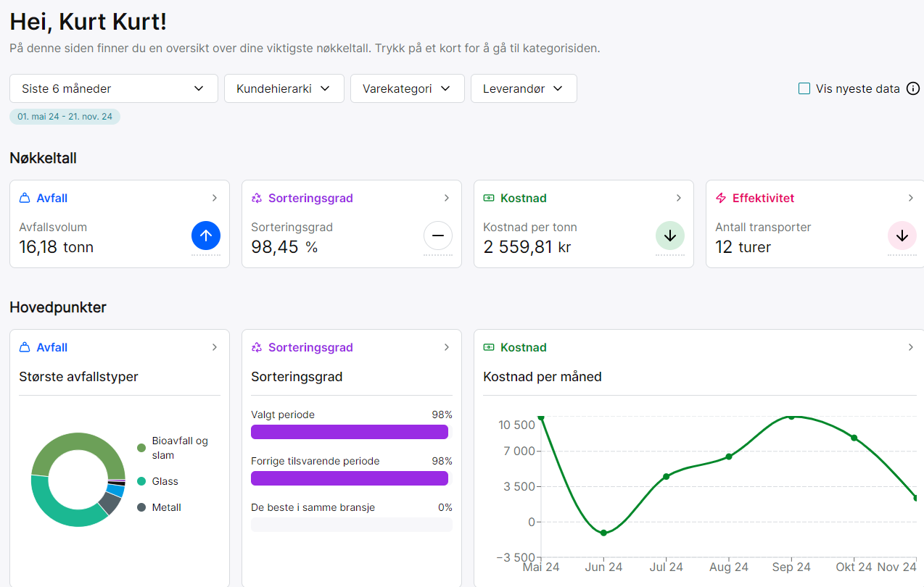Click the chevron on Hovedpunkter Kostnad card

(911, 347)
